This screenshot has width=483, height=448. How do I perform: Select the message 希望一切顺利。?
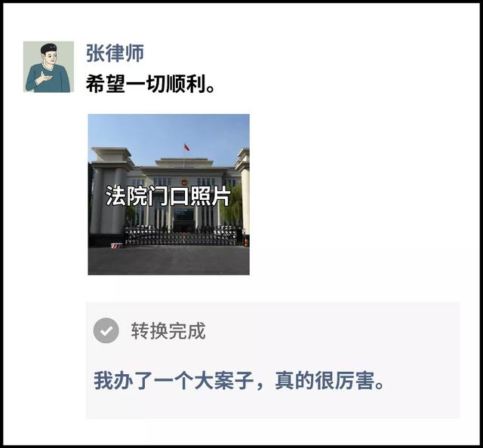click(150, 84)
